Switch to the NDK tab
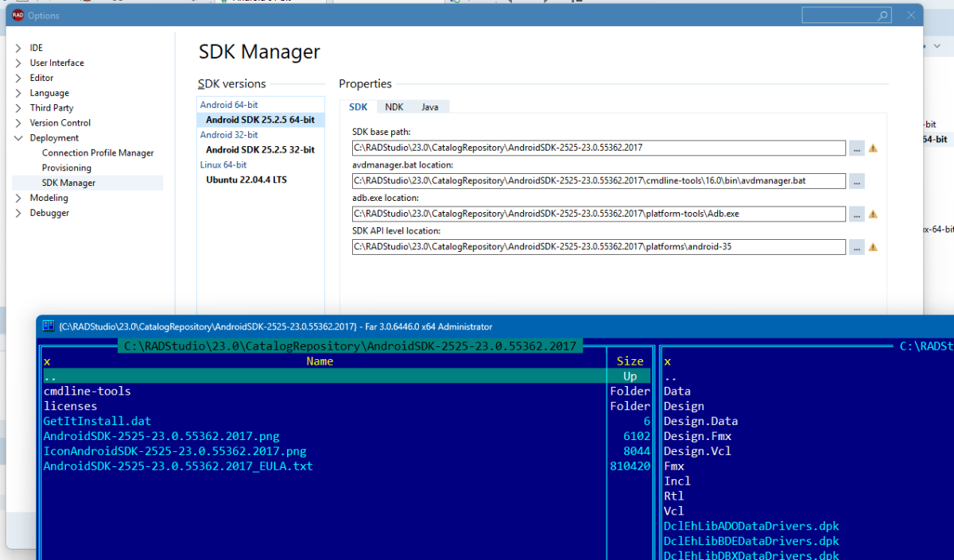The image size is (954, 560). click(x=394, y=106)
